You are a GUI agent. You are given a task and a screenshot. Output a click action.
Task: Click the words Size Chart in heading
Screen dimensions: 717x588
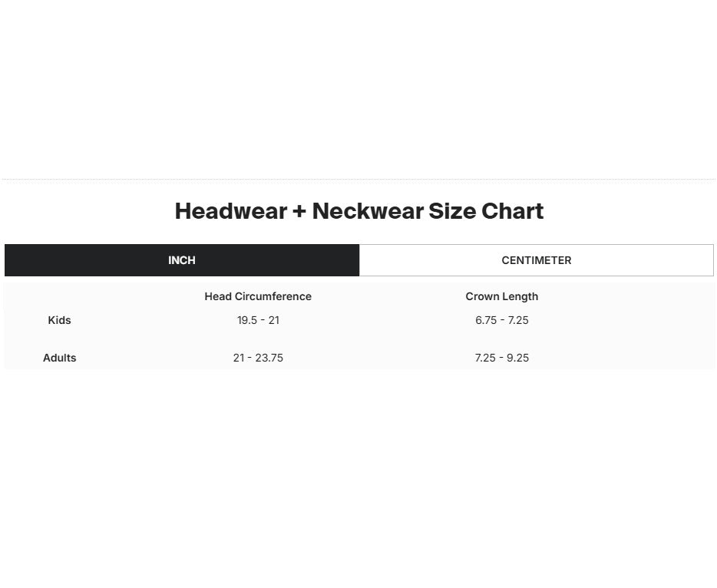pos(486,211)
